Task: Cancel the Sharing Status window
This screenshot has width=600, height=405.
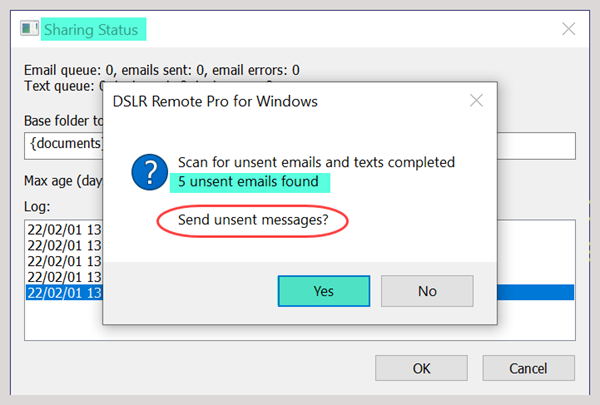Action: click(528, 368)
